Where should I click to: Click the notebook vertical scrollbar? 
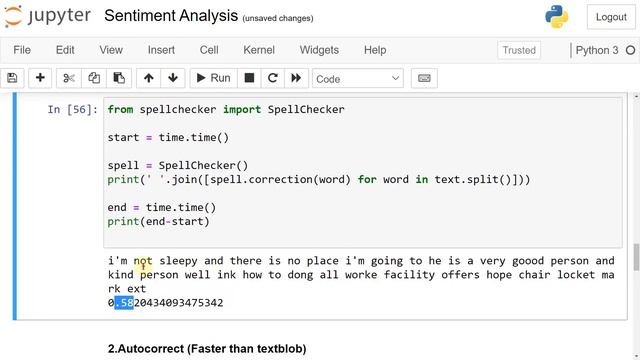[x=636, y=257]
